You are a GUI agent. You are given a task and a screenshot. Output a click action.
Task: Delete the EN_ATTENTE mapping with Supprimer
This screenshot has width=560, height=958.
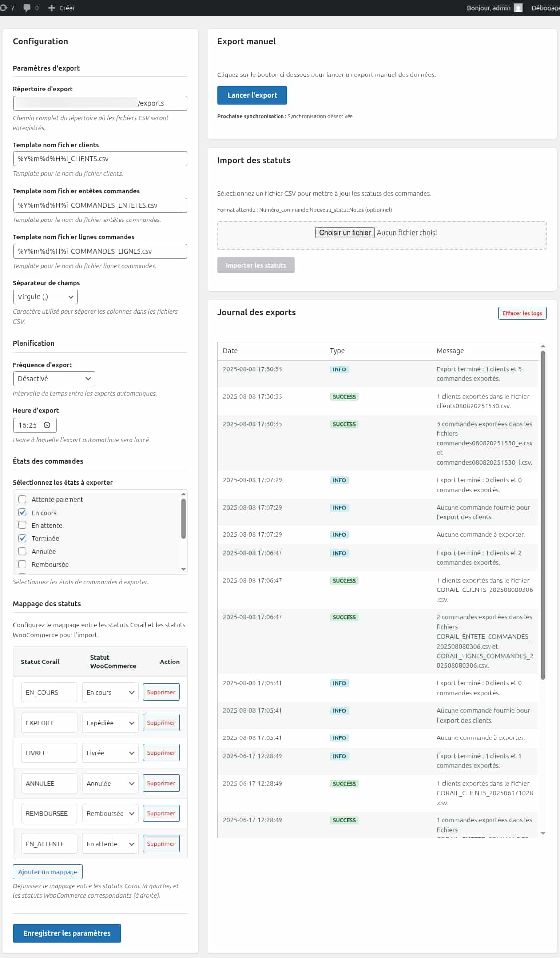point(161,844)
